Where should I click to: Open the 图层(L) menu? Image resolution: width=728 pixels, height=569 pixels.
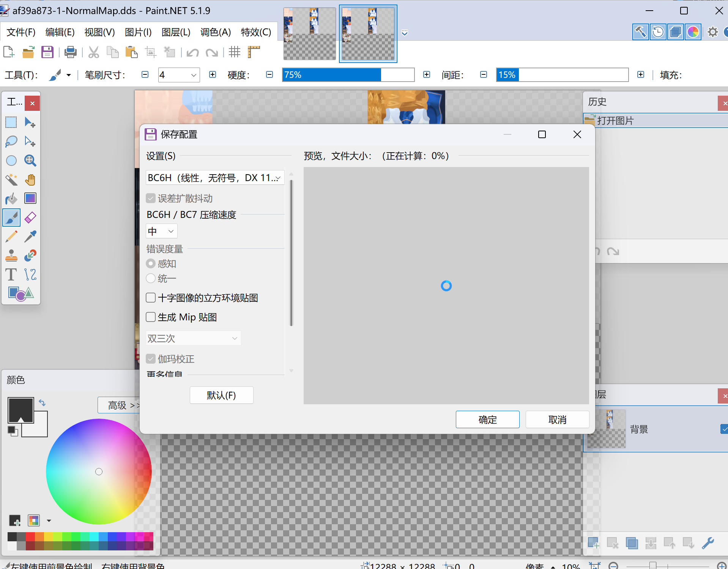176,32
